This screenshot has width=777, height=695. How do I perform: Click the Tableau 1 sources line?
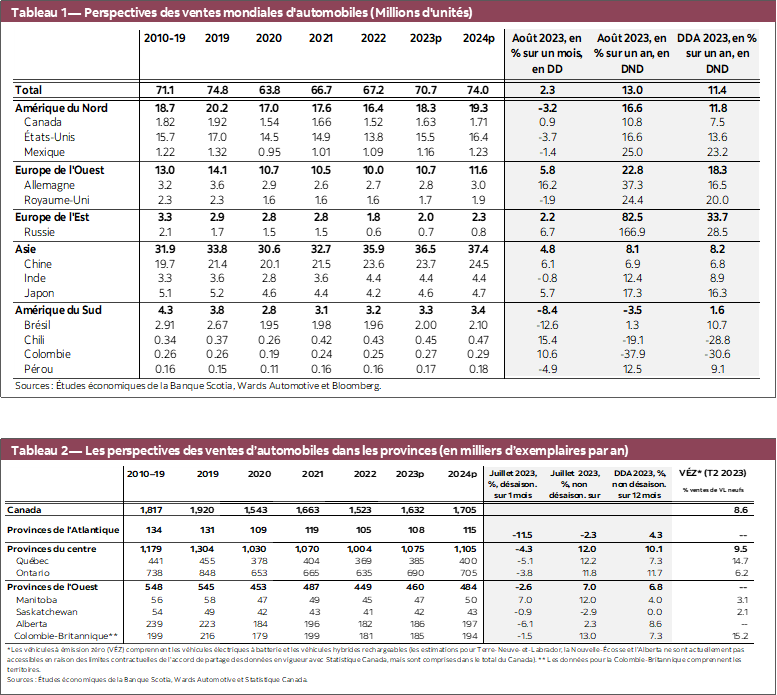coord(198,385)
